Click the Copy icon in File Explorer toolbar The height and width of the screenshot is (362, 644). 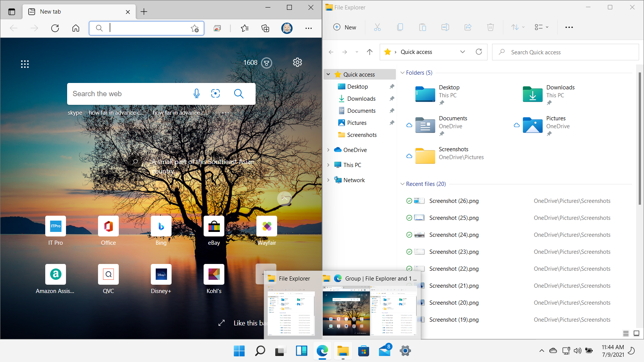pos(400,27)
